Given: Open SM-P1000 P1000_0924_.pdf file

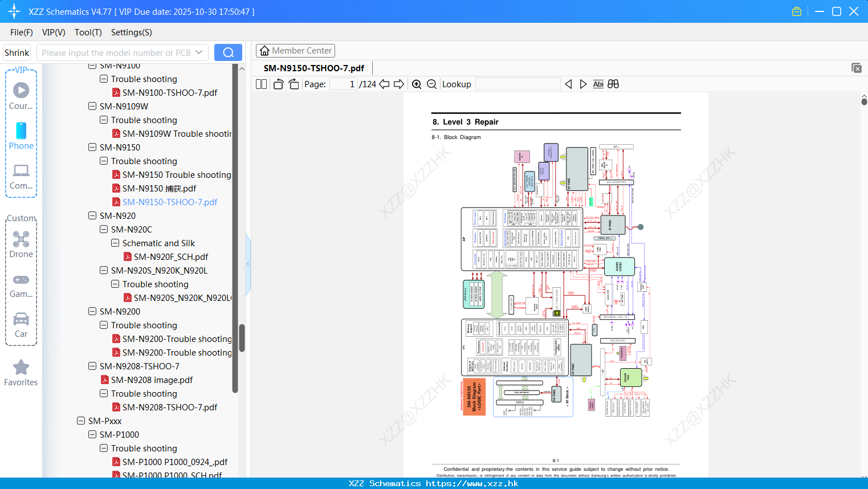Looking at the screenshot, I should pos(174,462).
